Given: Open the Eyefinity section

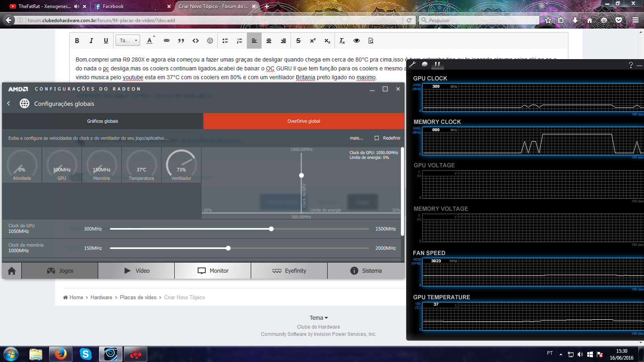Looking at the screenshot, I should coord(289,271).
